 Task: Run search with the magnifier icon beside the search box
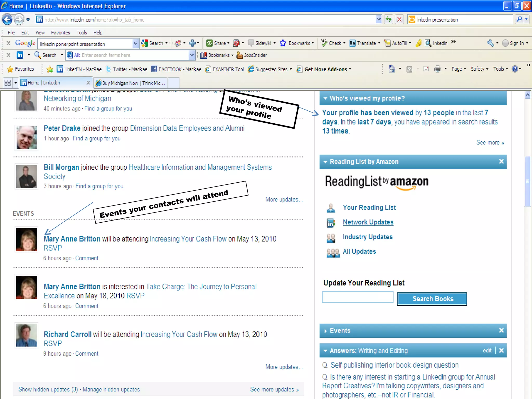coord(519,19)
